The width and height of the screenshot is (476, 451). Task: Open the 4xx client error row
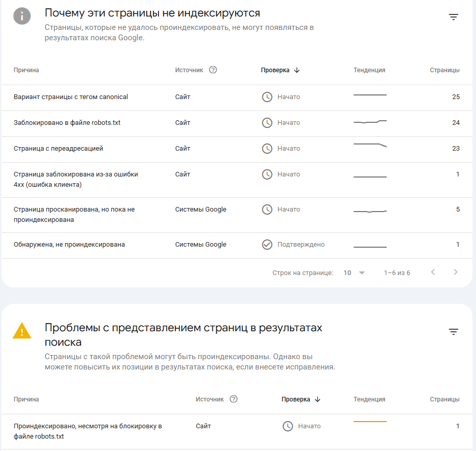pos(75,180)
